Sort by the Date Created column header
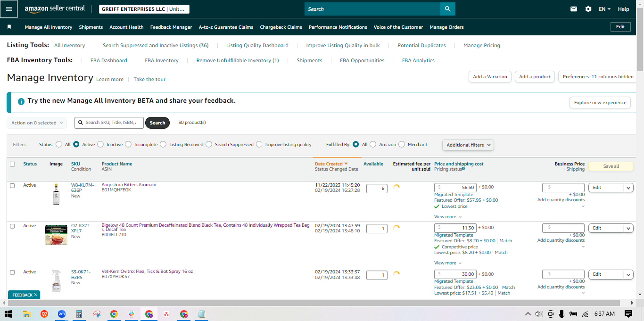Screen dimensions: 644x321 pyautogui.click(x=331, y=164)
